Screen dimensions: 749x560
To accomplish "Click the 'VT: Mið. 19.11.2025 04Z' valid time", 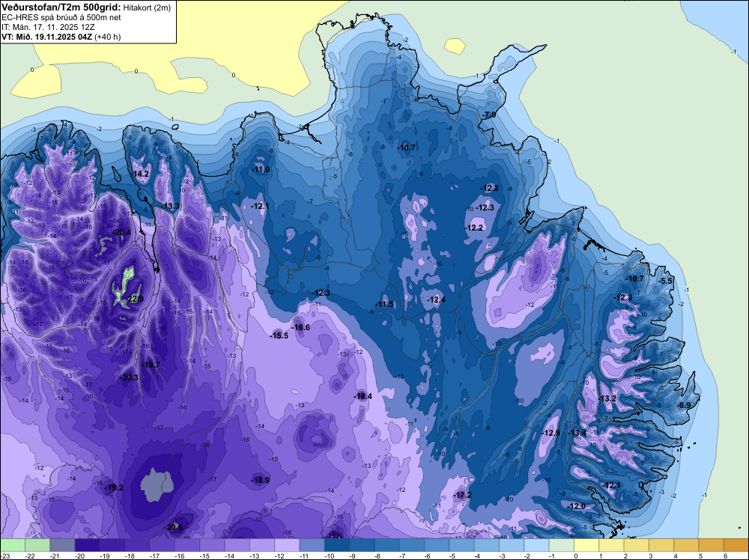I will pyautogui.click(x=46, y=37).
